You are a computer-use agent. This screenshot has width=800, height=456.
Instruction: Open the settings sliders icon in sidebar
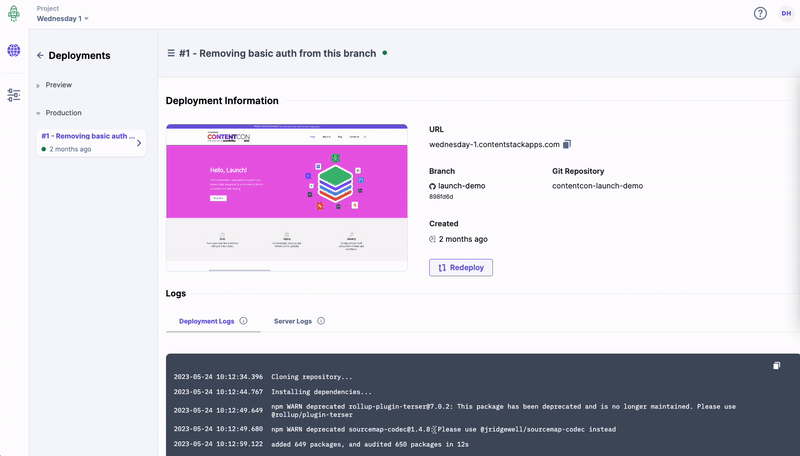14,95
